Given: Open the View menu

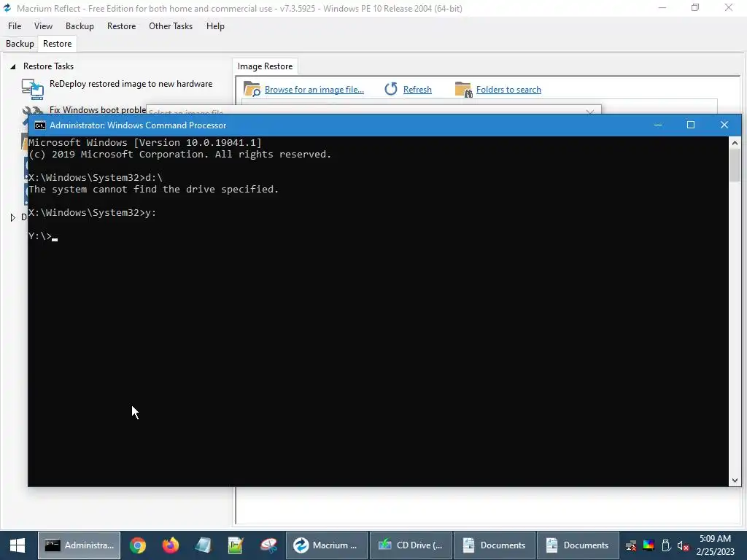Looking at the screenshot, I should pyautogui.click(x=43, y=26).
